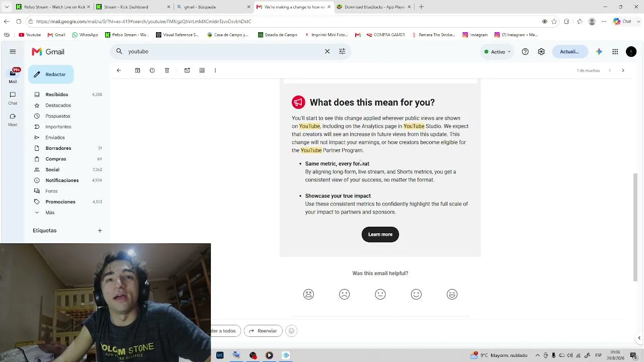Open the WhatsApp bookmark
Viewport: 644px width, 362px height.
tap(85, 35)
